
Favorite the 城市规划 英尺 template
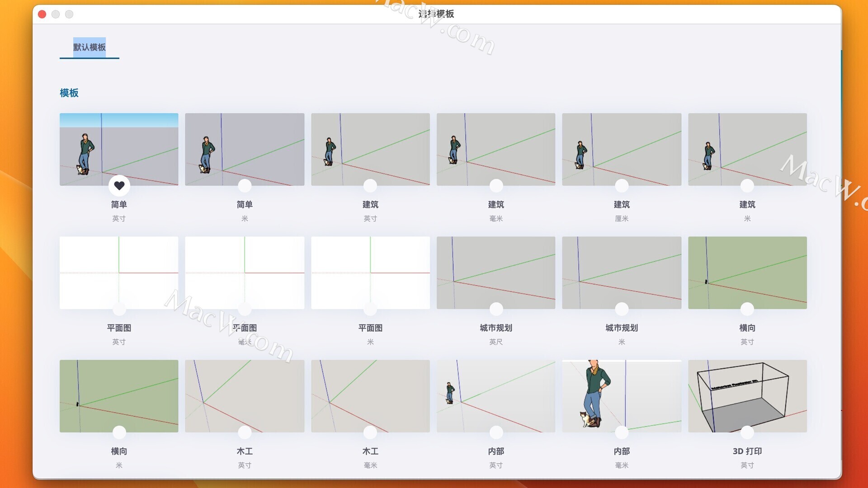click(496, 309)
